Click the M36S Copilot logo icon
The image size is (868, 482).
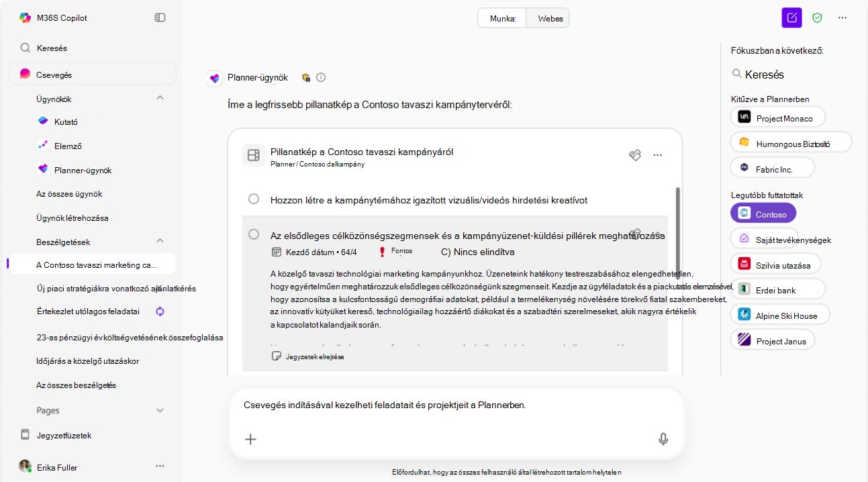(x=25, y=18)
